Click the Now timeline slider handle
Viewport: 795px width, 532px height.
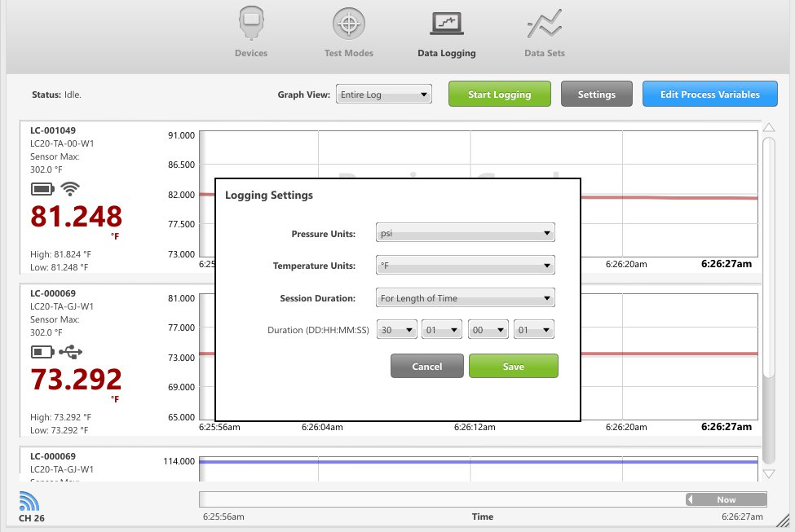[726, 499]
